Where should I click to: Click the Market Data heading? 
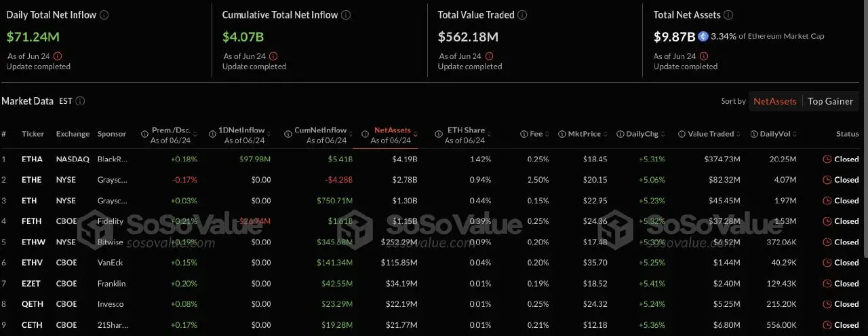click(x=27, y=101)
